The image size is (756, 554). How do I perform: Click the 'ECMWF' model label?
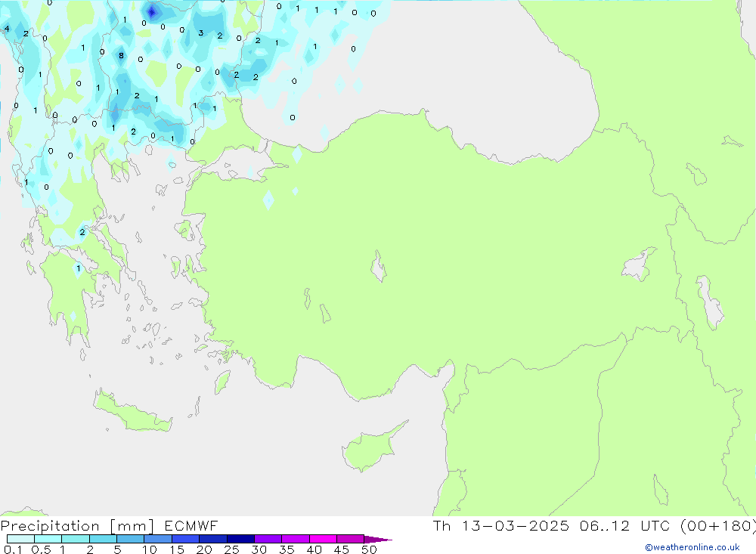click(x=191, y=526)
